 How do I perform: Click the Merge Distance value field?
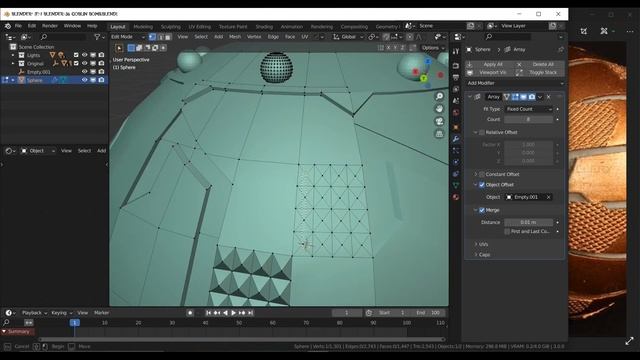pyautogui.click(x=529, y=222)
